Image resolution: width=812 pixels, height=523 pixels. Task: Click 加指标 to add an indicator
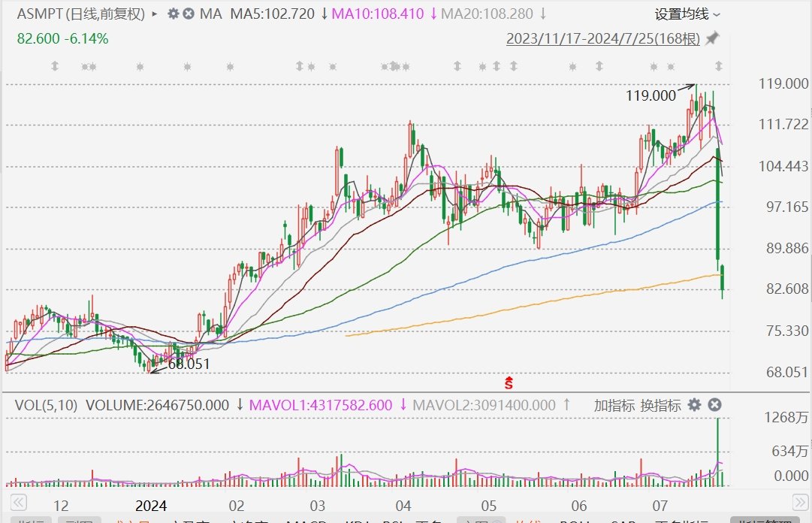coord(614,405)
